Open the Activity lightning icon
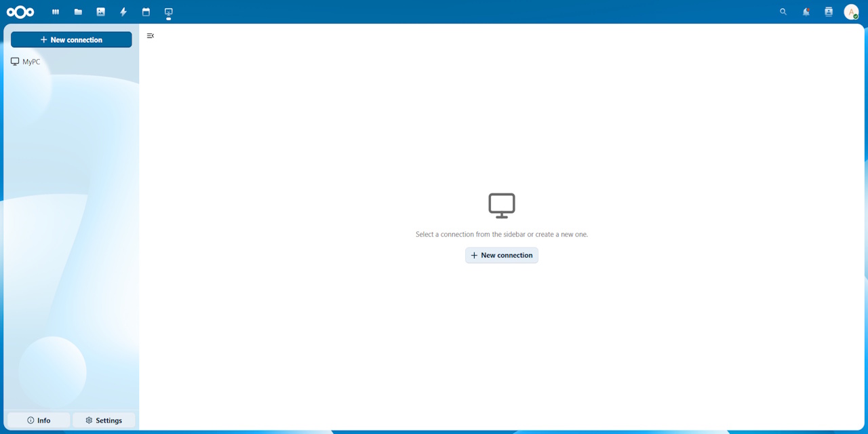The width and height of the screenshot is (868, 434). (123, 12)
